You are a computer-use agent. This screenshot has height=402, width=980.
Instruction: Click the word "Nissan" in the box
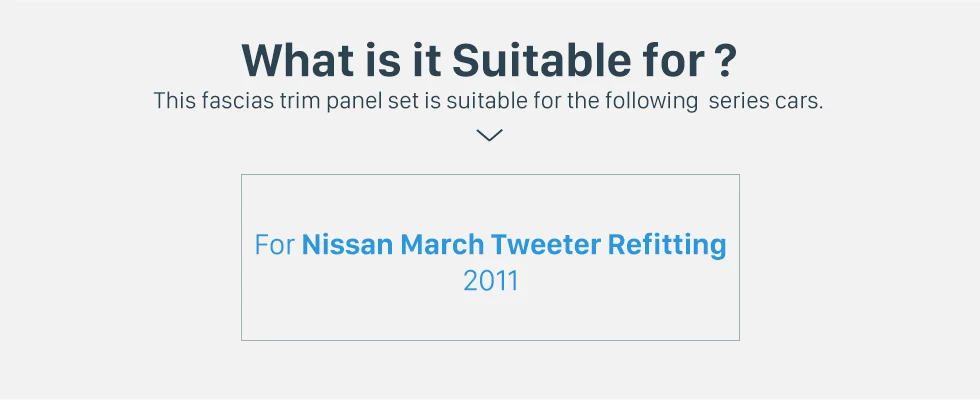pos(347,244)
